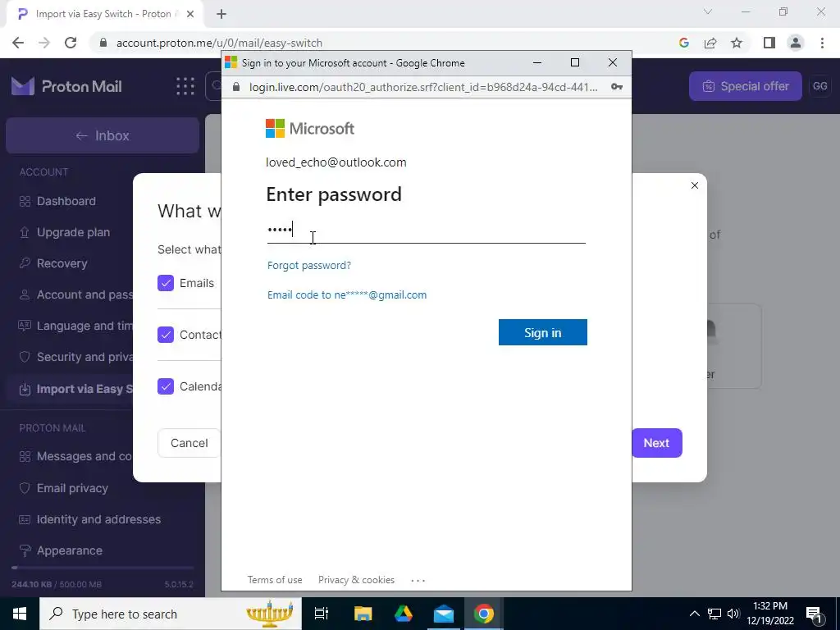Click the Account and password person icon
This screenshot has height=630, width=840.
tap(25, 294)
